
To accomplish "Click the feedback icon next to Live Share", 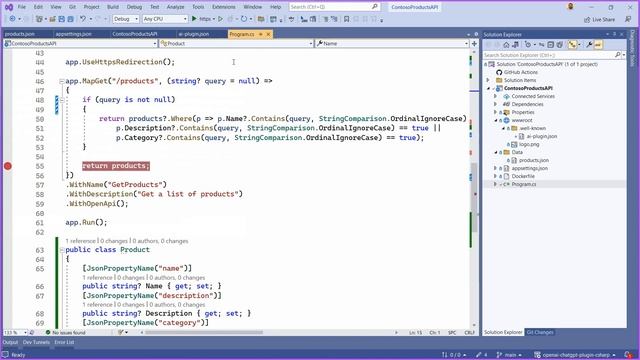I will click(628, 19).
